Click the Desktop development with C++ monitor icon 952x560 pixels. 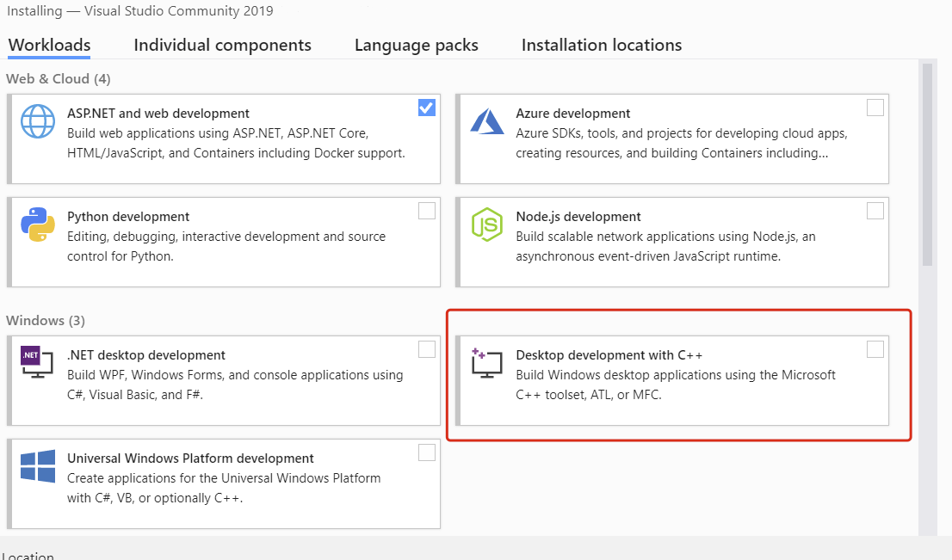point(487,363)
